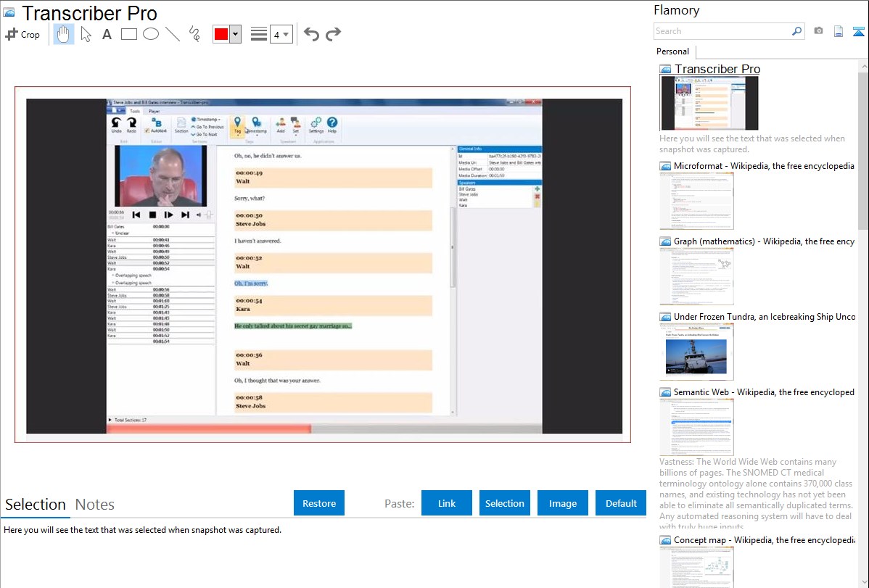The width and height of the screenshot is (869, 588).
Task: Choose the arrow pointer tool
Action: click(x=86, y=34)
